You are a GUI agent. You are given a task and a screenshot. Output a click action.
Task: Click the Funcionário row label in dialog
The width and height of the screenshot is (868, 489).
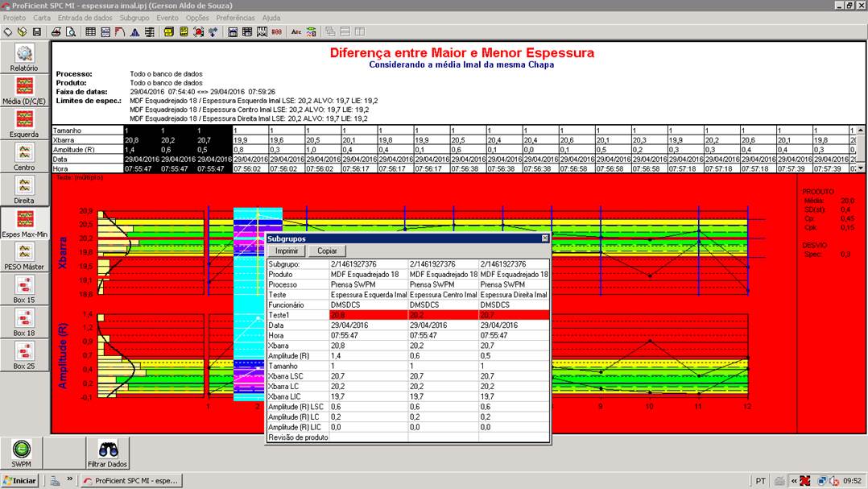click(298, 305)
